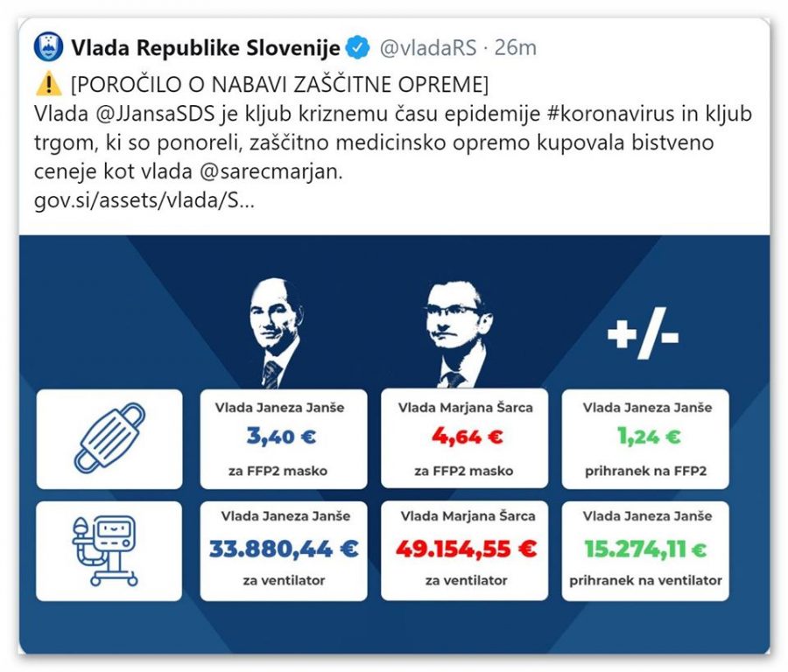Click the 33.880,44 € ventilator card
Image resolution: width=788 pixels, height=672 pixels.
[284, 551]
